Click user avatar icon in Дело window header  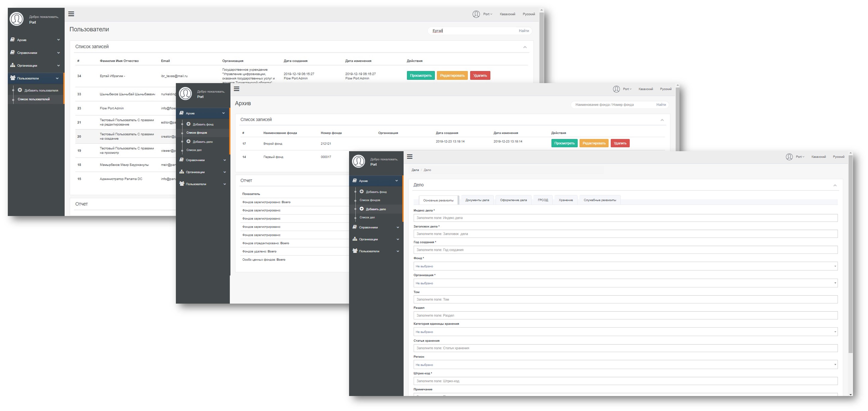point(789,157)
